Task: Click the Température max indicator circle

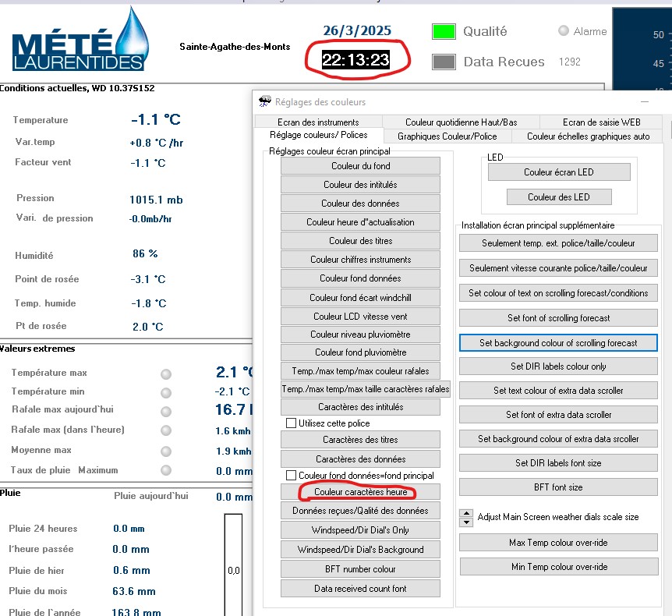Action: [x=166, y=374]
